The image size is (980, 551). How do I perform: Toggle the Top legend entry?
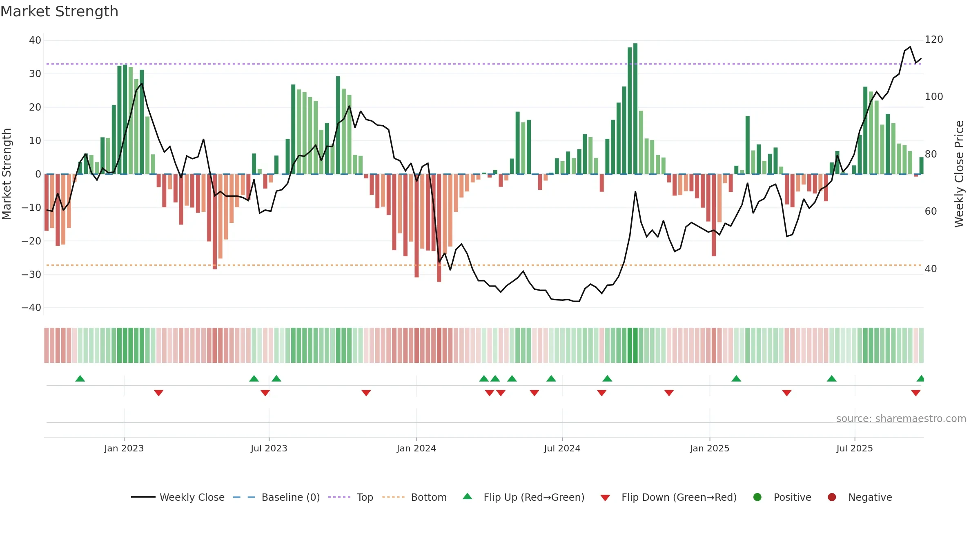point(350,497)
